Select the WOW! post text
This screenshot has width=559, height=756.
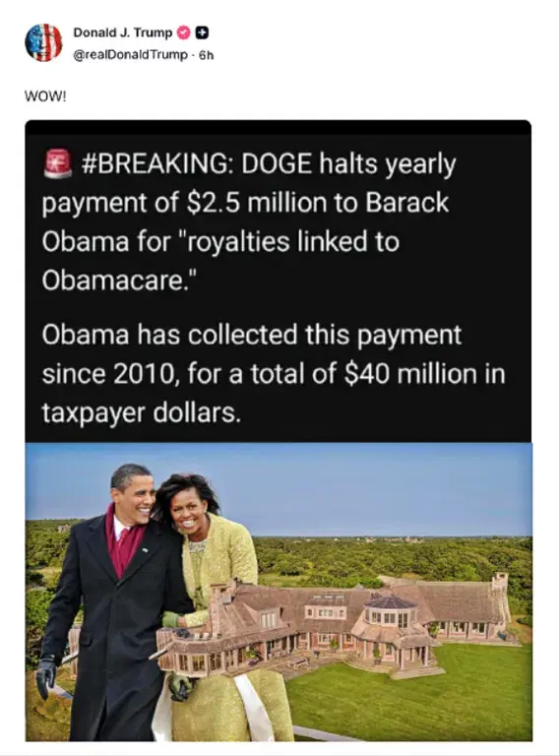[45, 96]
